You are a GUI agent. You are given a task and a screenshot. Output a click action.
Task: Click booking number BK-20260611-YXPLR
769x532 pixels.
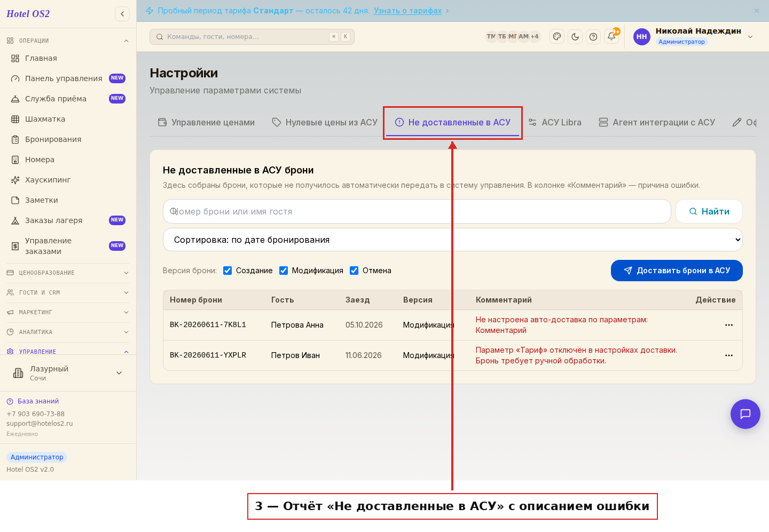click(x=208, y=355)
